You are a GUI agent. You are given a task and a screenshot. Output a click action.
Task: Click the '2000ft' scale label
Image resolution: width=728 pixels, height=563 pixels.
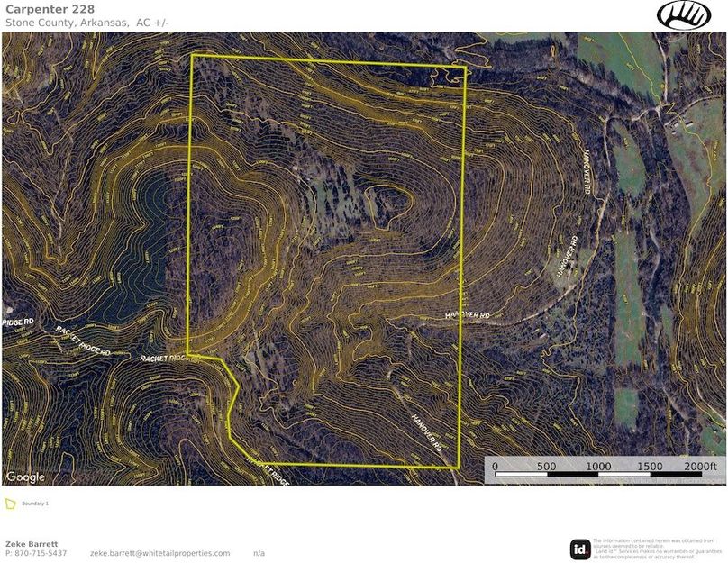pyautogui.click(x=700, y=466)
